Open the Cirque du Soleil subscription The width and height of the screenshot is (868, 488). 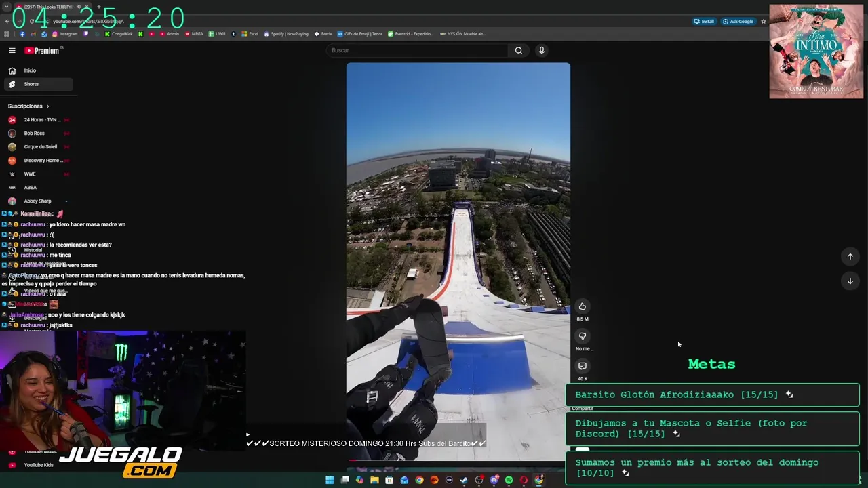38,147
